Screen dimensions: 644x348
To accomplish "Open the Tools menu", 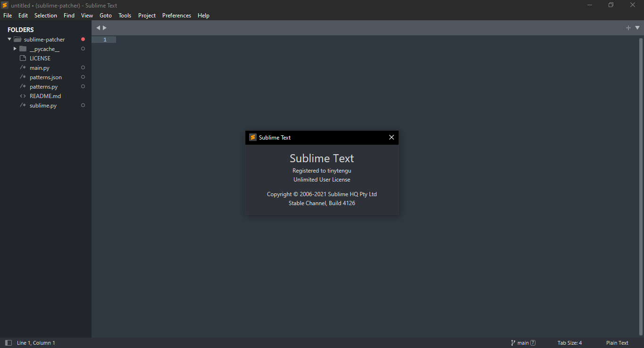I will coord(125,16).
